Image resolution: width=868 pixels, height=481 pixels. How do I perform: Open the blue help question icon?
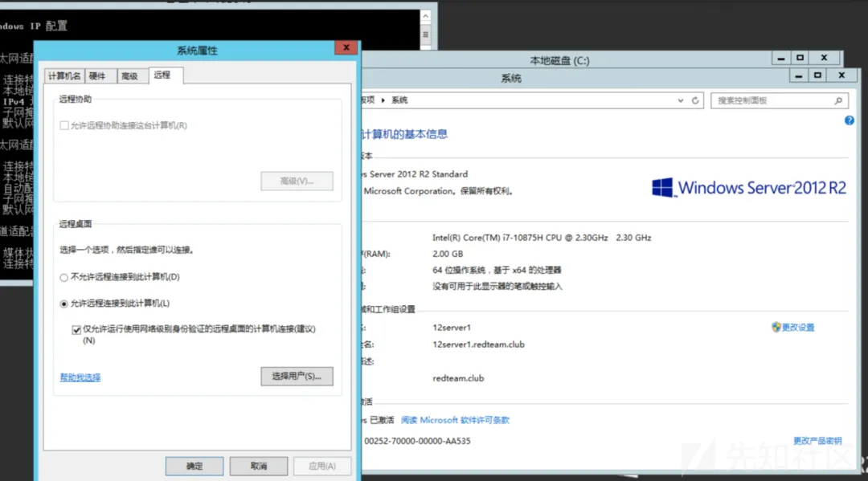point(850,120)
